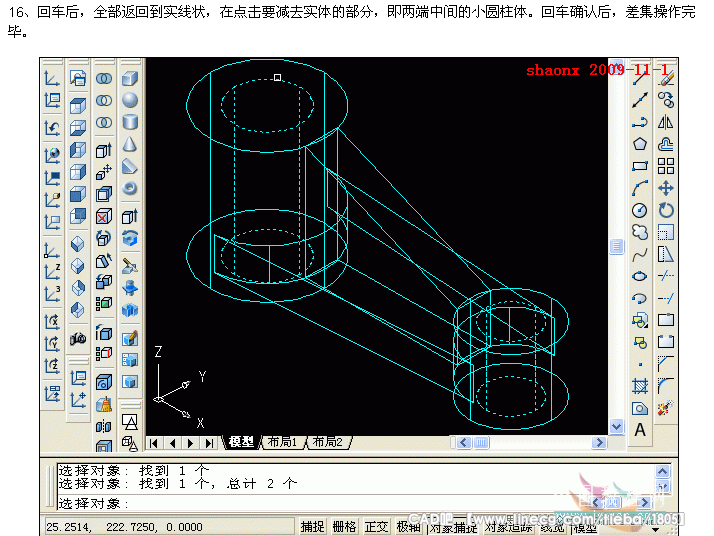
Task: Select the Slice solid tool
Action: pos(130,266)
